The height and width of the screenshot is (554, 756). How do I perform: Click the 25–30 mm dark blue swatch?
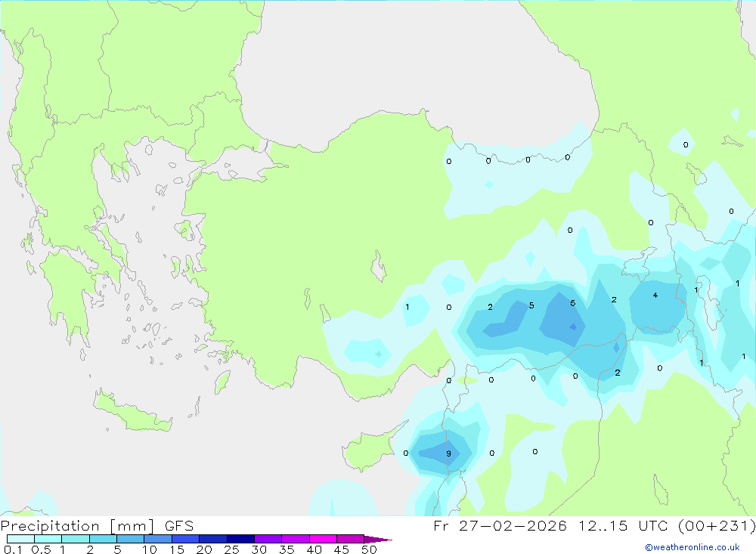point(240,539)
